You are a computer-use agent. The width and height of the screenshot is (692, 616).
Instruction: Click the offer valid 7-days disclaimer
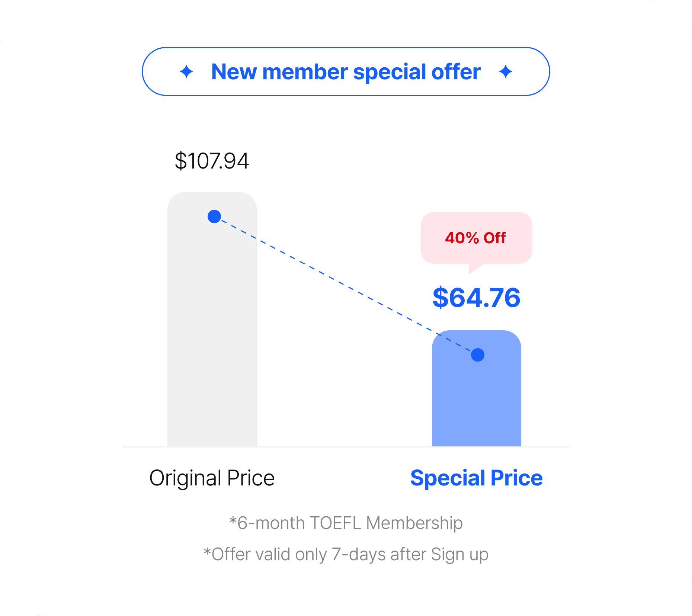tap(346, 554)
